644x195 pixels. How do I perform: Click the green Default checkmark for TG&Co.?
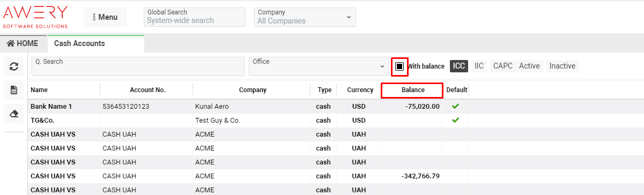tap(456, 120)
